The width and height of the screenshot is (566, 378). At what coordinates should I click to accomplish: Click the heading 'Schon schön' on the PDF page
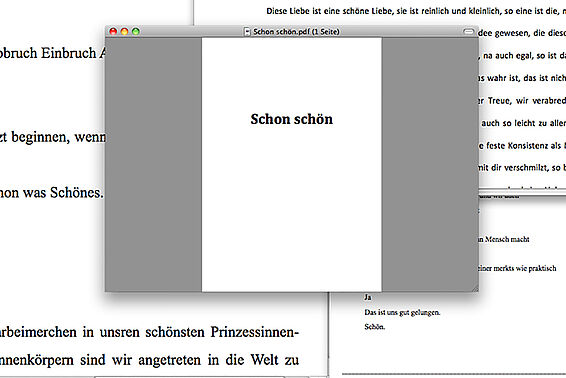(292, 119)
